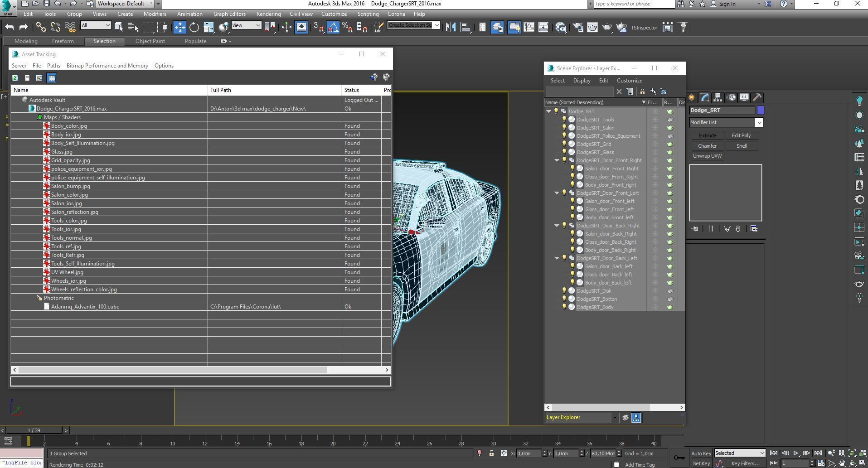Toggle visibility bulb of DodgeSRT_Glass layer

click(564, 152)
